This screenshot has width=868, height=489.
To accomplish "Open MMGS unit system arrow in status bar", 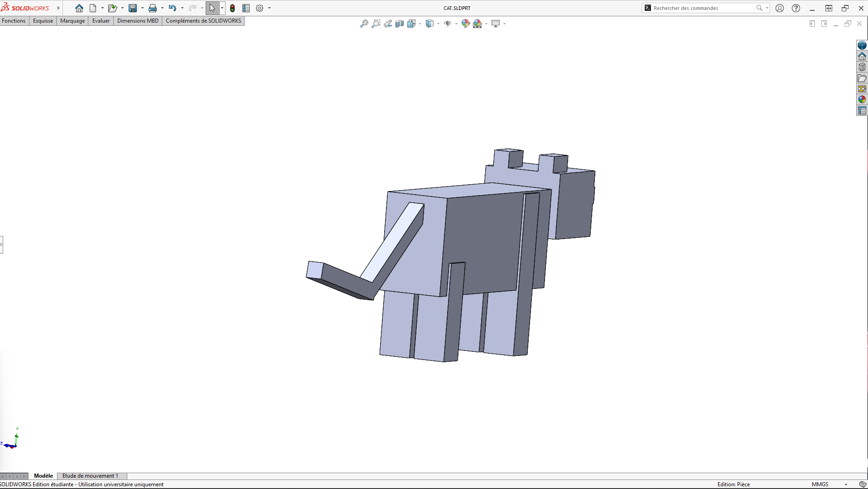I will coord(846,484).
